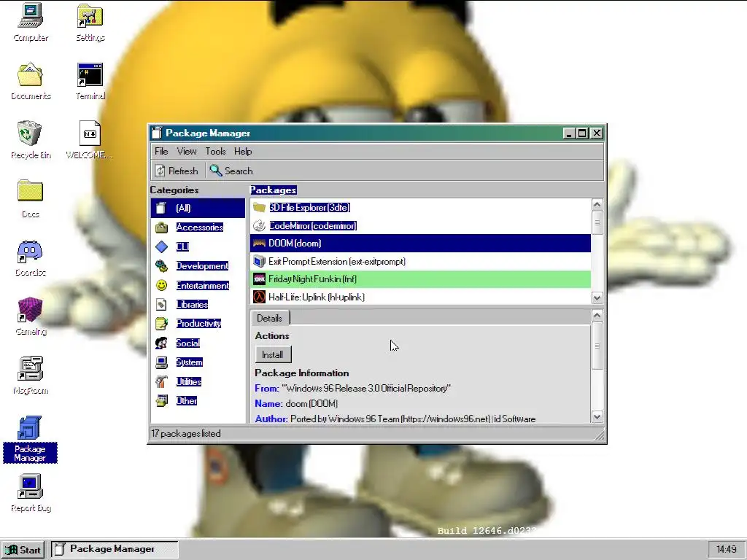This screenshot has width=747, height=560.
Task: Minimize the Package Manager window
Action: click(x=568, y=133)
